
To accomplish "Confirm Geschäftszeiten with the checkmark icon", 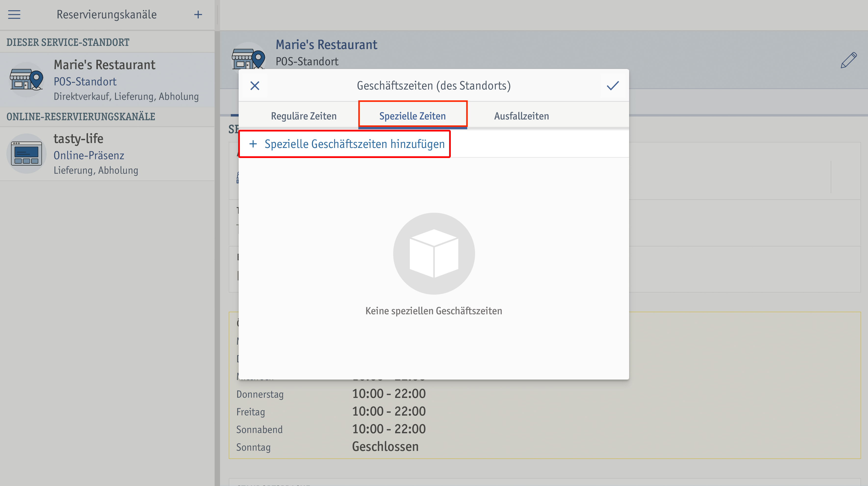I will (613, 86).
